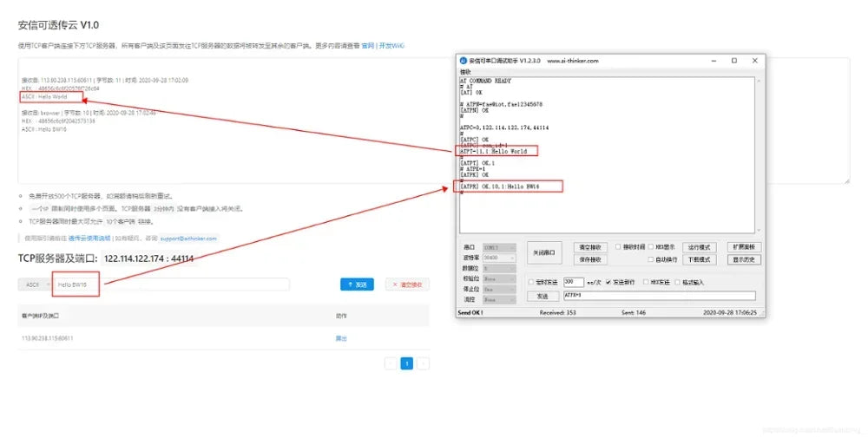Click support@aithinker.com email link
This screenshot has width=868, height=438.
pyautogui.click(x=188, y=239)
